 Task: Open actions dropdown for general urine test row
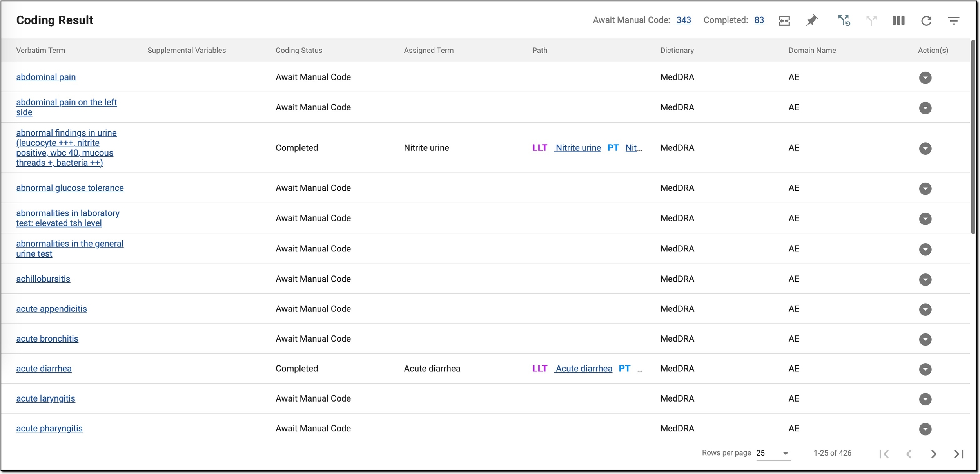click(925, 249)
